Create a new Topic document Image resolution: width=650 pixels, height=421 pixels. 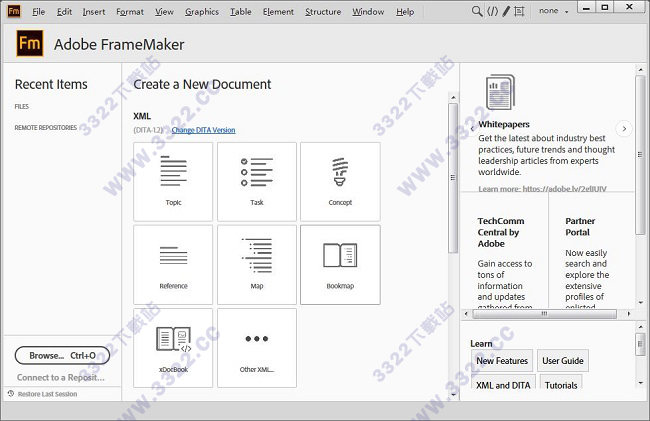[x=173, y=181]
